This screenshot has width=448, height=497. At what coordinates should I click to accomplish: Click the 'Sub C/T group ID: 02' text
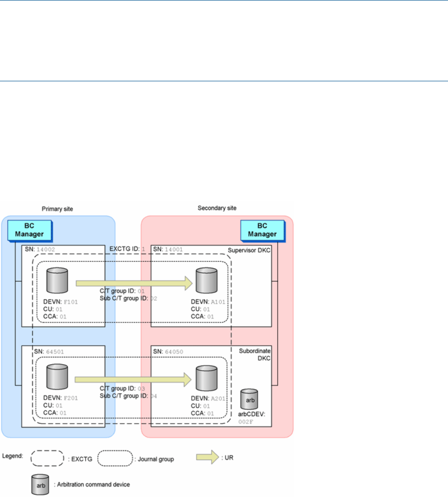128,298
